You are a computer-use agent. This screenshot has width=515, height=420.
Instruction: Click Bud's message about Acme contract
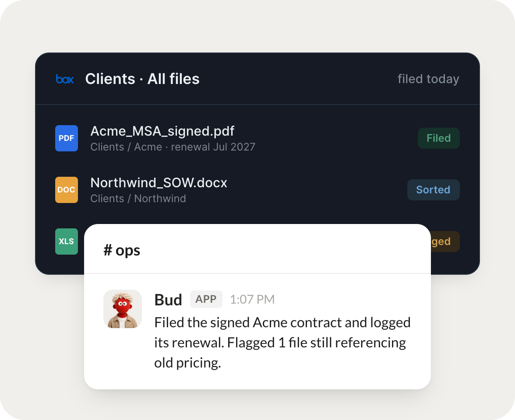pos(282,343)
